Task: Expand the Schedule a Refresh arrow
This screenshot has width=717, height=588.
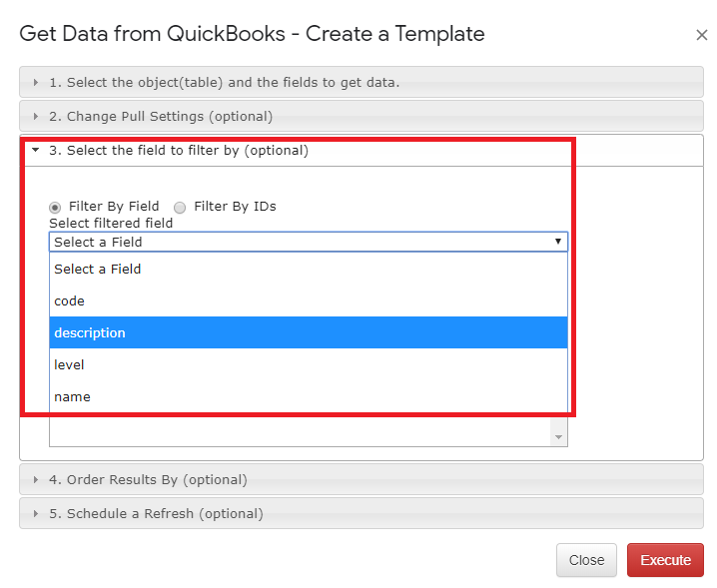Action: point(36,513)
